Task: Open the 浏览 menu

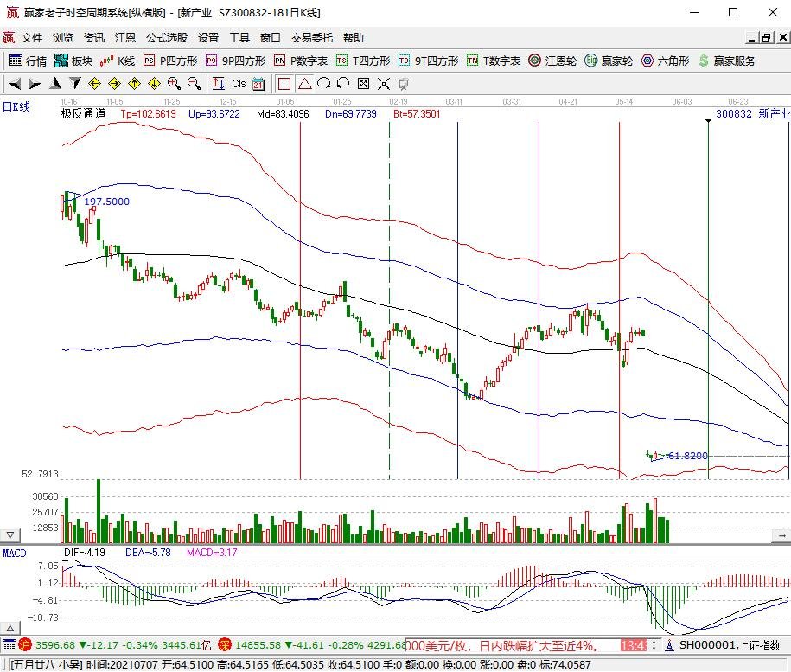Action: pyautogui.click(x=63, y=38)
